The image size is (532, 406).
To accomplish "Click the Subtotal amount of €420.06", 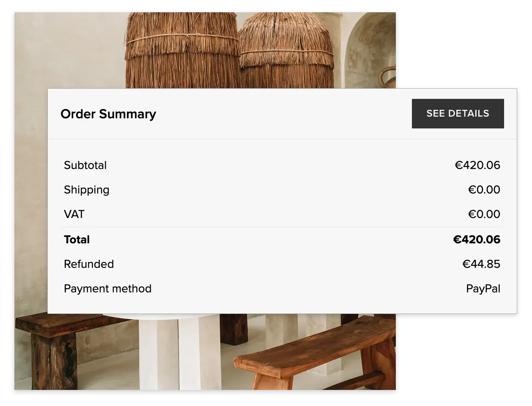I will pyautogui.click(x=477, y=165).
